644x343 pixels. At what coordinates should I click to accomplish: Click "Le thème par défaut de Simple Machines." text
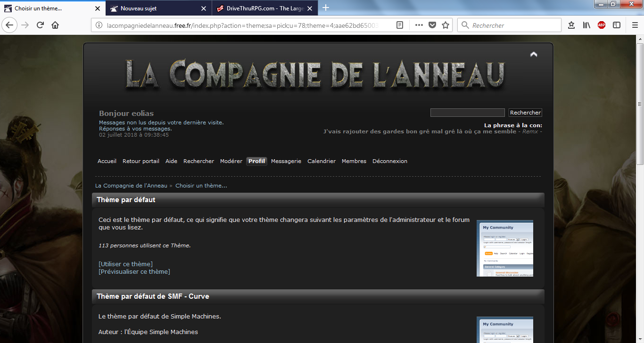(160, 317)
